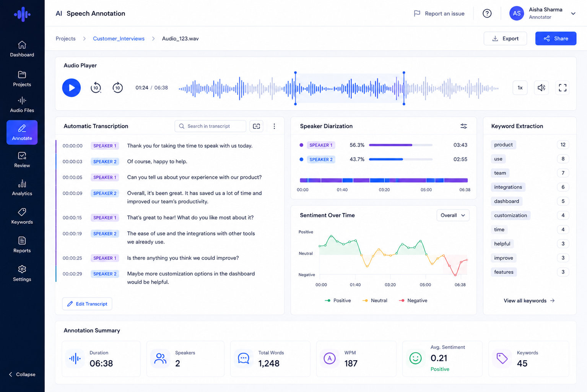Click the waveform app logo
Screen dimensions: 587x392
[22, 14]
